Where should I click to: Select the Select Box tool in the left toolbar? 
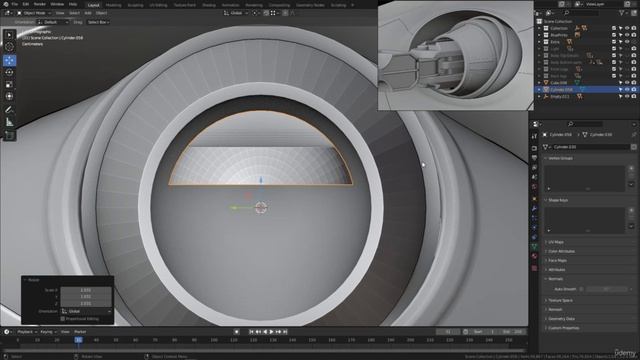[9, 35]
